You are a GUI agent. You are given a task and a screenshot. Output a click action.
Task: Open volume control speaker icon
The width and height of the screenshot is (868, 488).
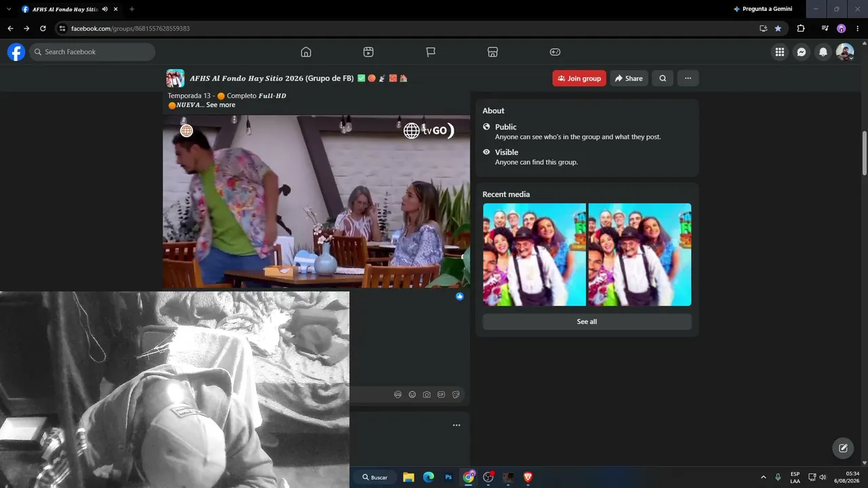tap(823, 477)
